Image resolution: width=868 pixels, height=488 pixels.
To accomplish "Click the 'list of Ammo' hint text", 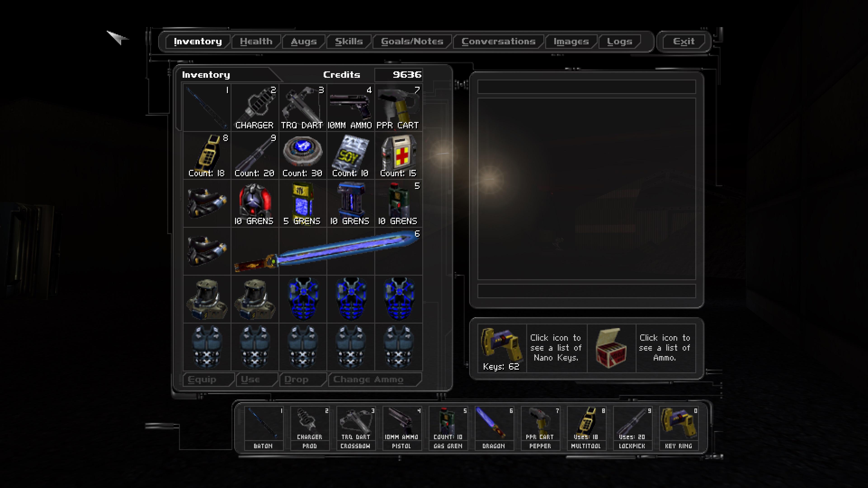I will point(665,348).
